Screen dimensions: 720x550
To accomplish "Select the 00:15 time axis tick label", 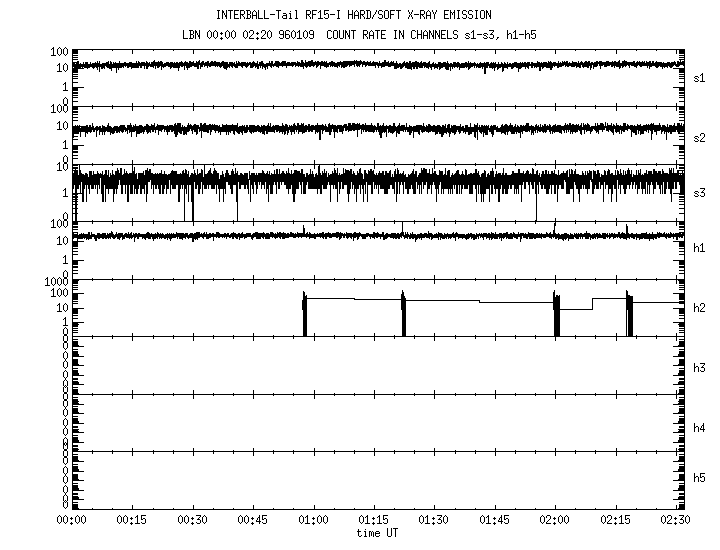I will 131,521.
